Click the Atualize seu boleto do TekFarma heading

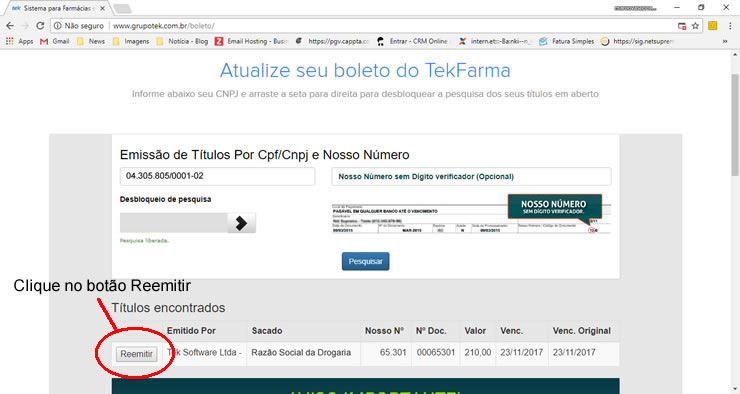coord(365,70)
